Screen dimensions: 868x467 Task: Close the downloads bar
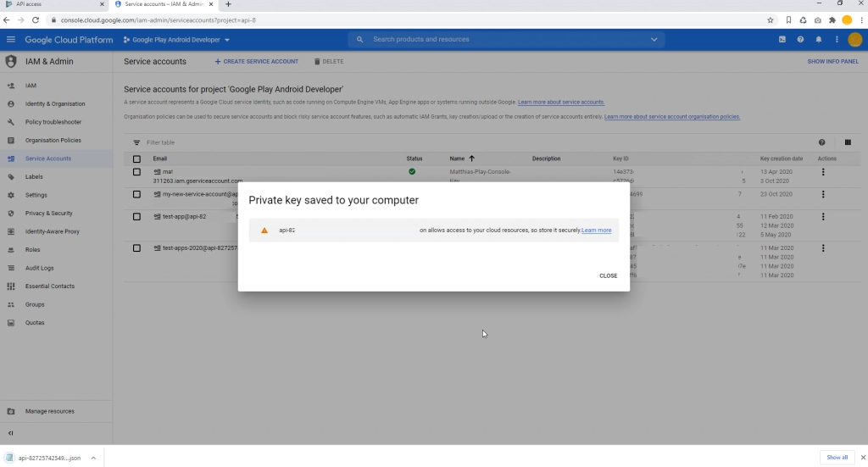(x=862, y=458)
